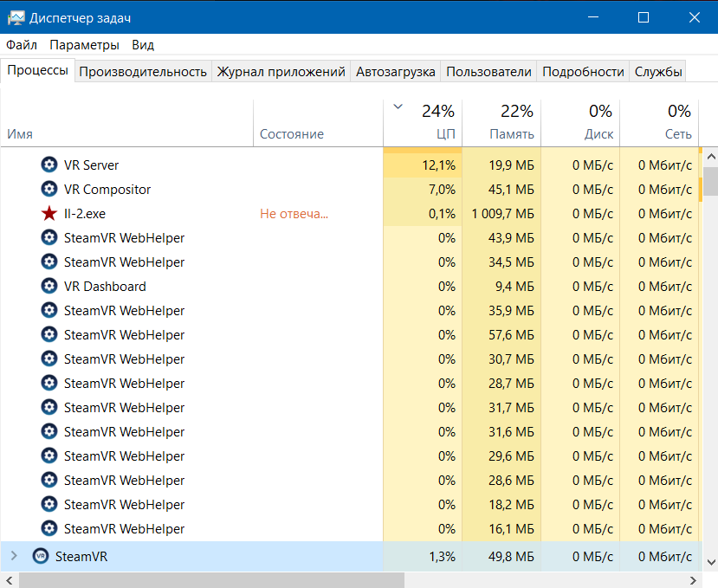Sort processes by Память column header

[511, 134]
